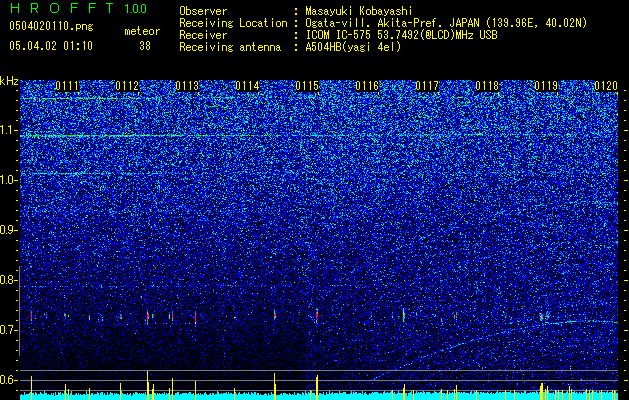Click the 0.9 kHz axis label
This screenshot has height=400, width=629.
(9, 230)
